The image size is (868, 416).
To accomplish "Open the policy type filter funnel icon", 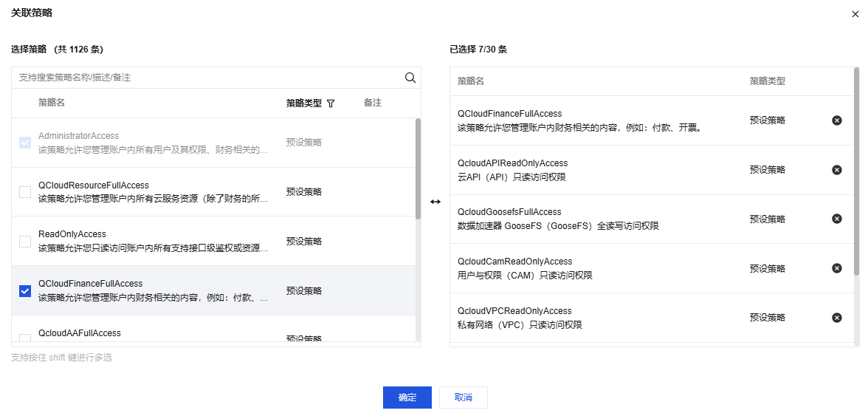I will pos(331,103).
